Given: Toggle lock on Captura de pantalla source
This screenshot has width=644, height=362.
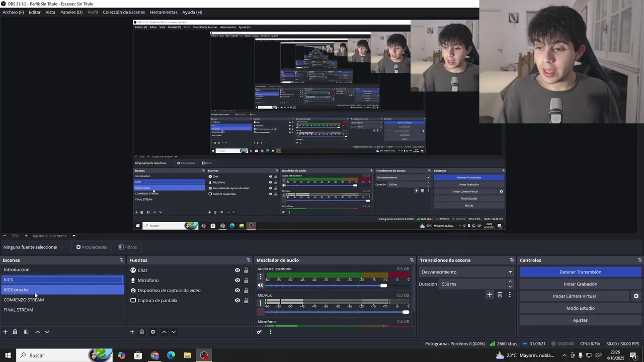Looking at the screenshot, I should tap(246, 300).
